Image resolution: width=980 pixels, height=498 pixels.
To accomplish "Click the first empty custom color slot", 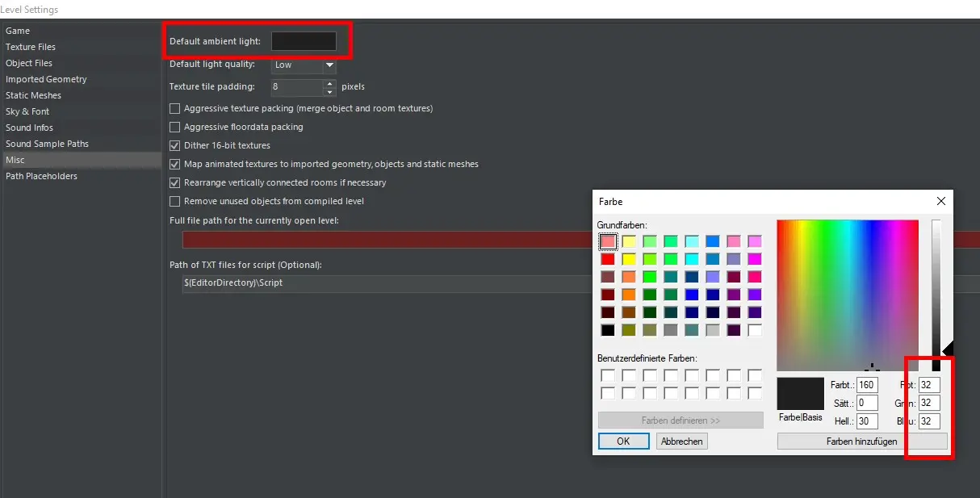I will (x=608, y=375).
